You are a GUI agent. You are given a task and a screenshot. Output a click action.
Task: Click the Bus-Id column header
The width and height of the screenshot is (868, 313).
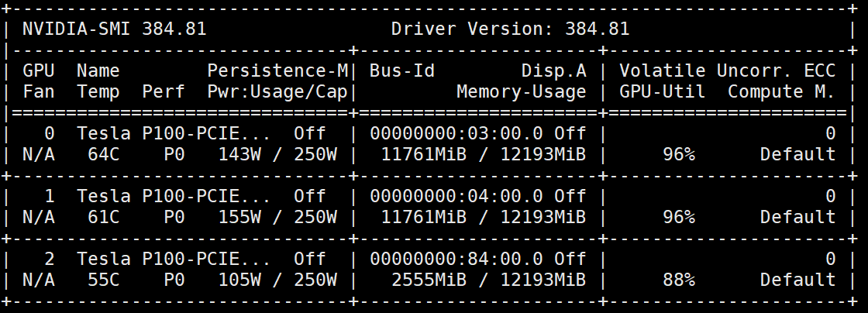[x=402, y=71]
